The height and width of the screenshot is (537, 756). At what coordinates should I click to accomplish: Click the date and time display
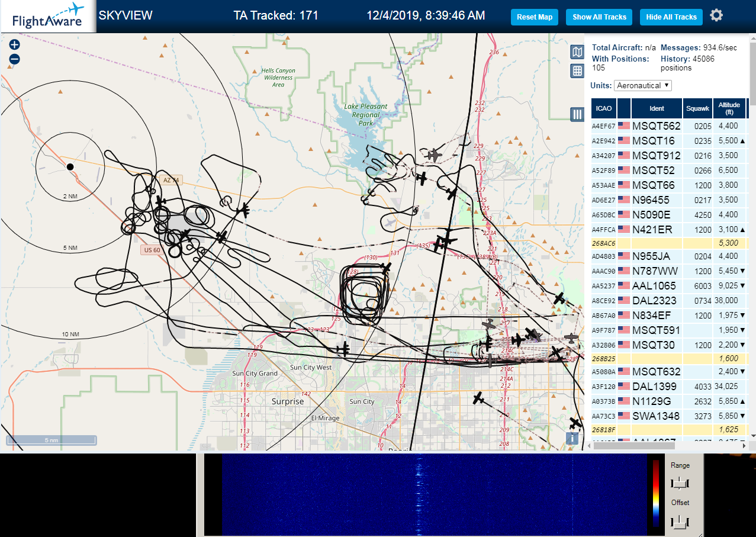426,15
